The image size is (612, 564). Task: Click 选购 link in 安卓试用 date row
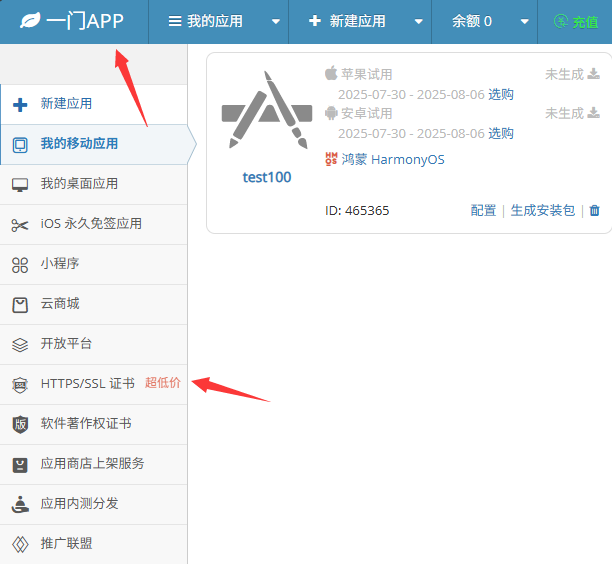(x=501, y=133)
